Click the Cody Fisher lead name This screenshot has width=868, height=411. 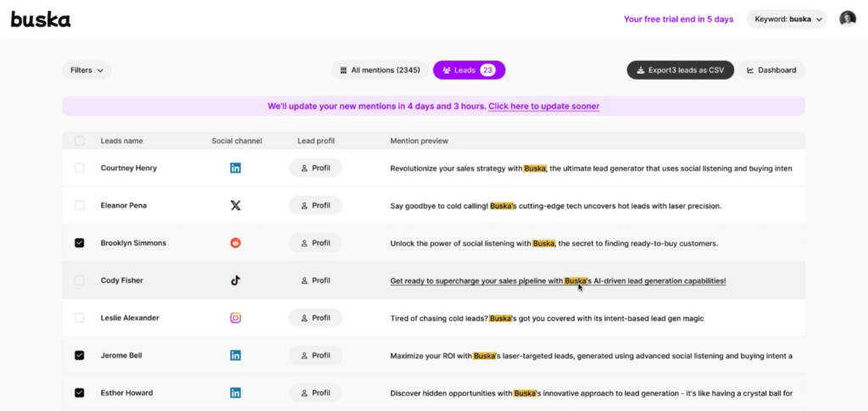(x=122, y=280)
